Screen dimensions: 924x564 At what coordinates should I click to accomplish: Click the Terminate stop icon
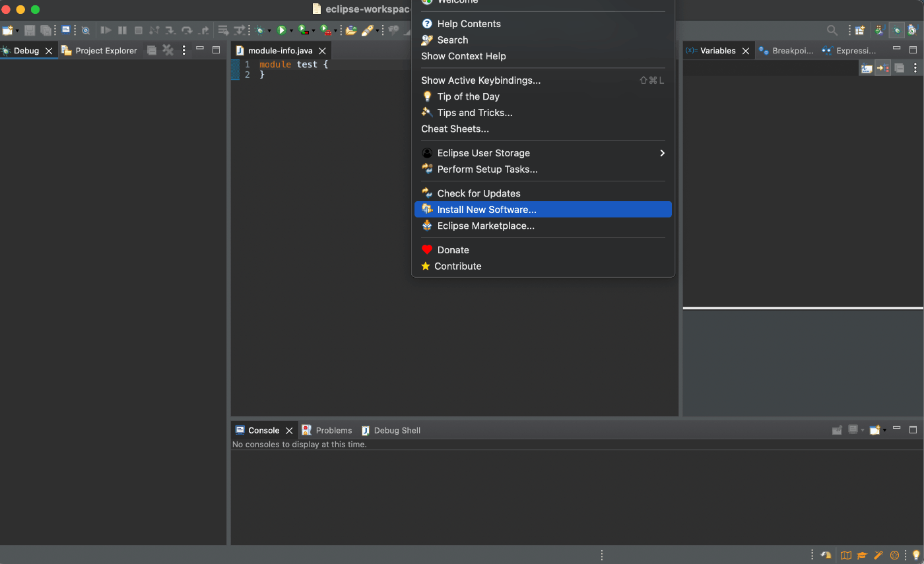(139, 30)
